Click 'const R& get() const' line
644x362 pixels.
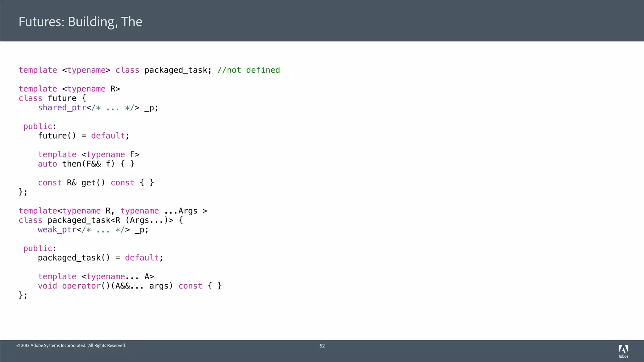pyautogui.click(x=96, y=183)
